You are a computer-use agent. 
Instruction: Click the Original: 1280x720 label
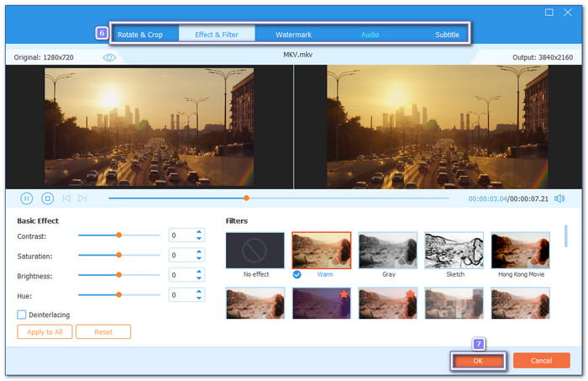44,57
